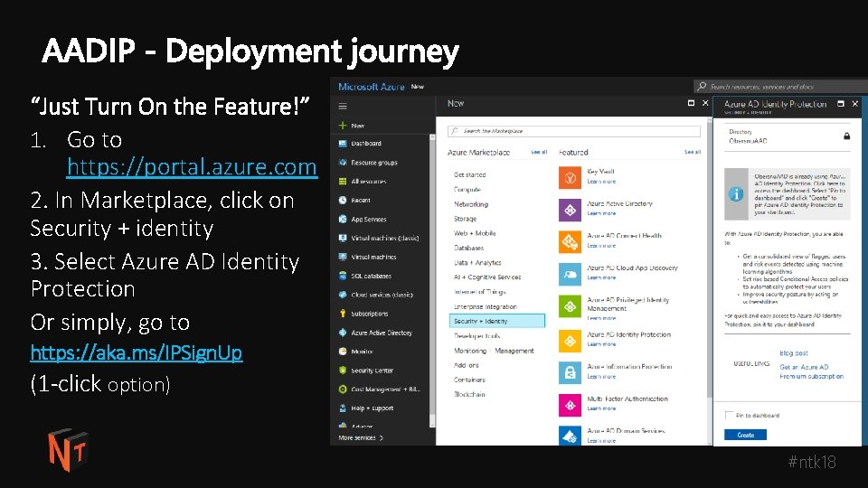
Task: Open Monitor icon in sidebar
Action: coord(343,352)
